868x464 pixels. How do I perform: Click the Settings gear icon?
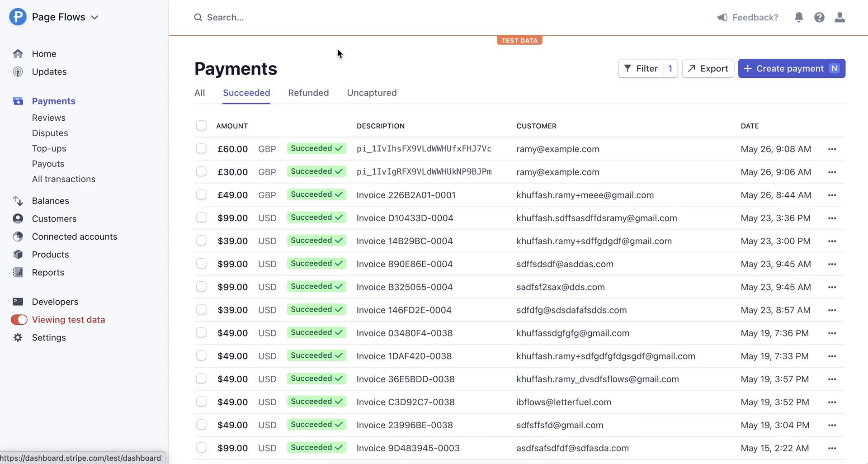tap(18, 337)
